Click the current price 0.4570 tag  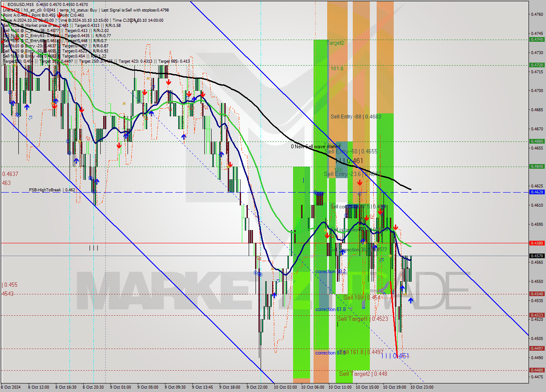(x=536, y=256)
